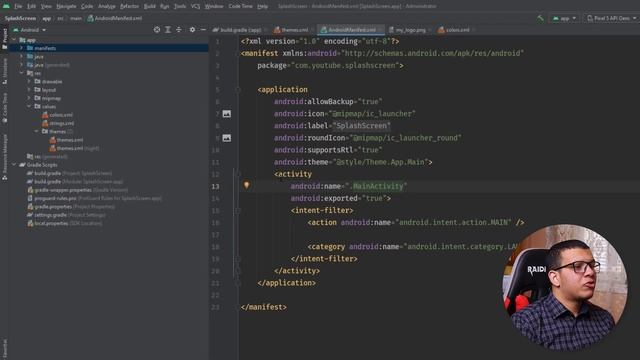Expand the mipmap folder

pyautogui.click(x=29, y=98)
